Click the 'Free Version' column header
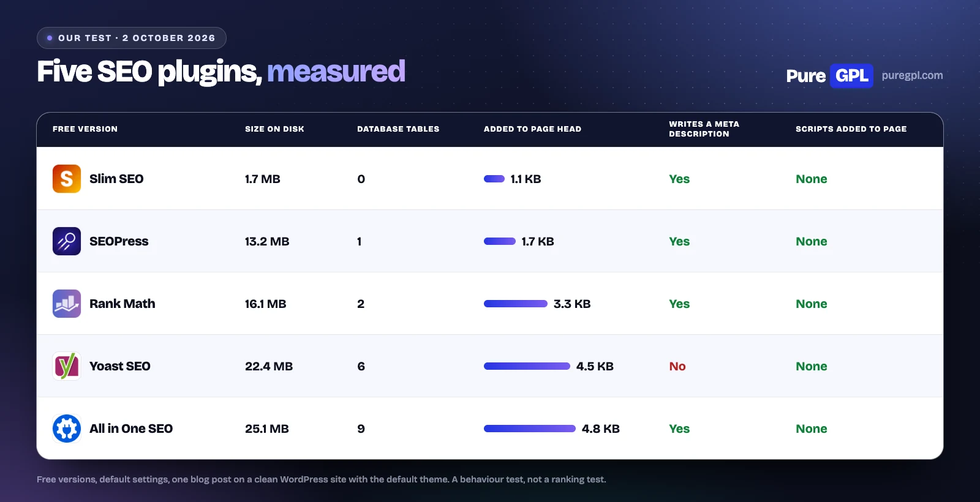Viewport: 980px width, 502px height. (85, 129)
